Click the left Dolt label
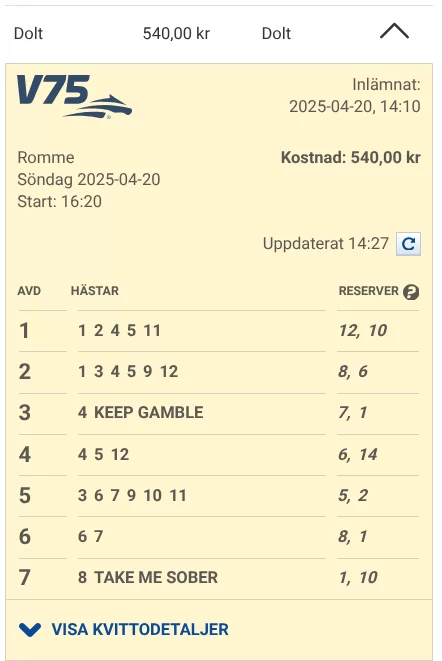This screenshot has height=661, width=442. (28, 33)
